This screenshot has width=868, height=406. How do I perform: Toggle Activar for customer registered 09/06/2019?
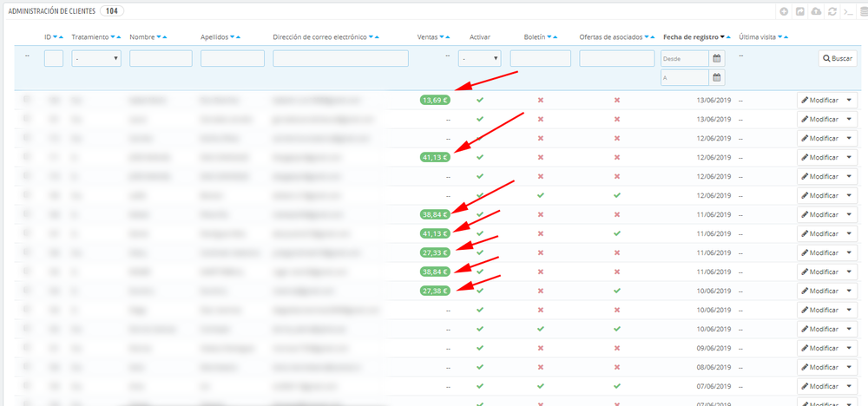[480, 348]
